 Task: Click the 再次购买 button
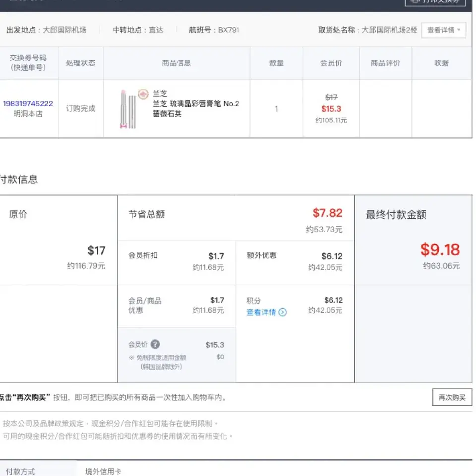click(452, 397)
